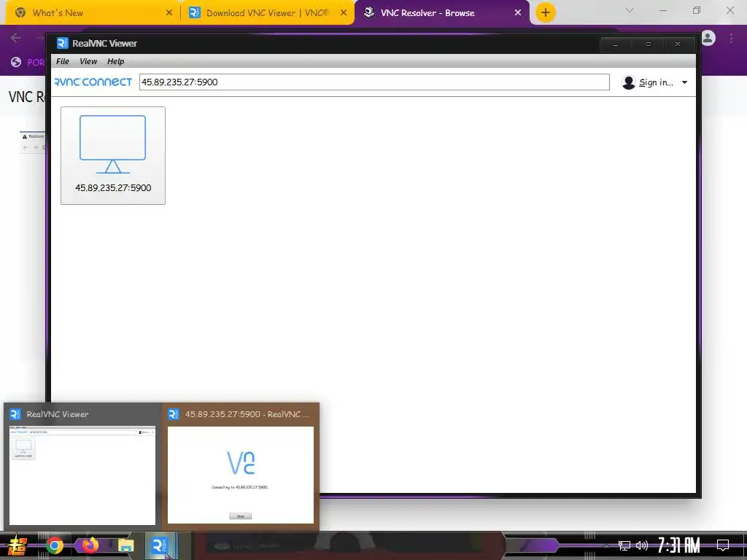This screenshot has width=747, height=560.
Task: Switch to the What's New browser tab
Action: coord(93,13)
